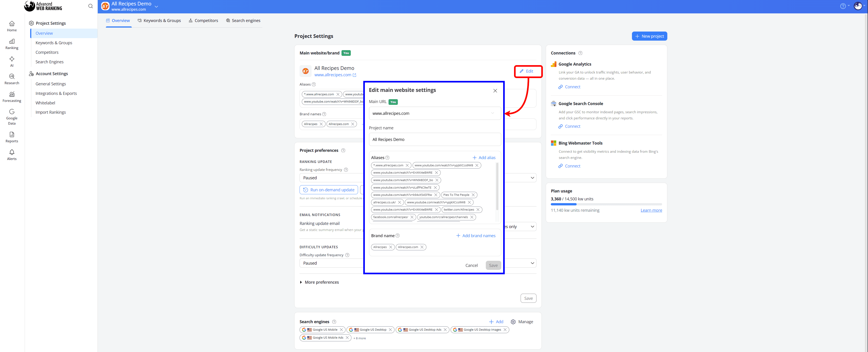Show the + 8 more search engines
The height and width of the screenshot is (352, 868).
360,338
